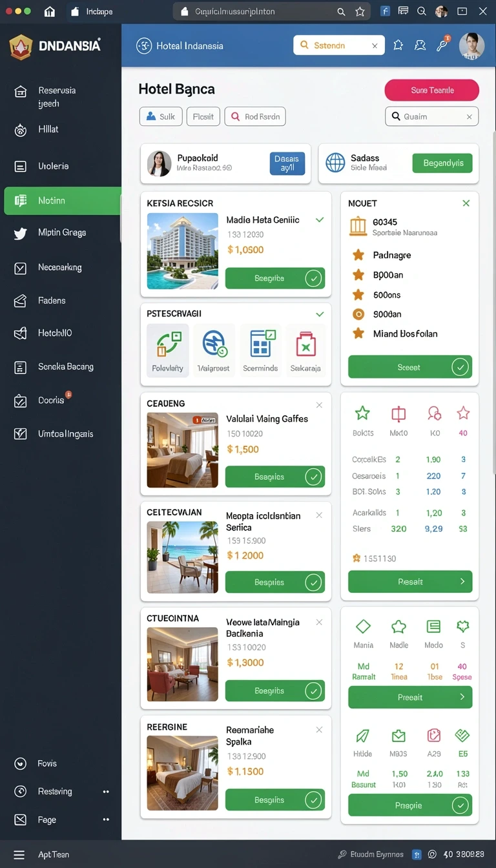Close the MCUET panel
This screenshot has width=496, height=868.
[466, 203]
